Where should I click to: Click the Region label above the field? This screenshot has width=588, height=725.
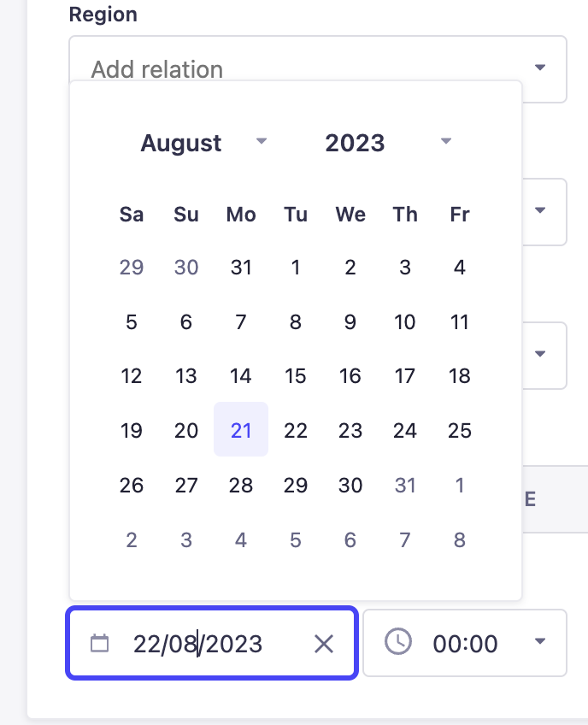(103, 14)
